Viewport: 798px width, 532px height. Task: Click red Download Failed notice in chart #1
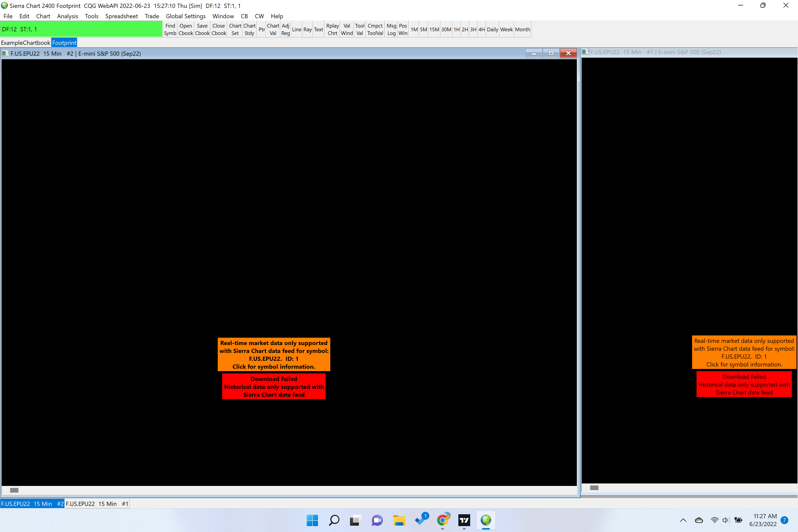tap(744, 384)
